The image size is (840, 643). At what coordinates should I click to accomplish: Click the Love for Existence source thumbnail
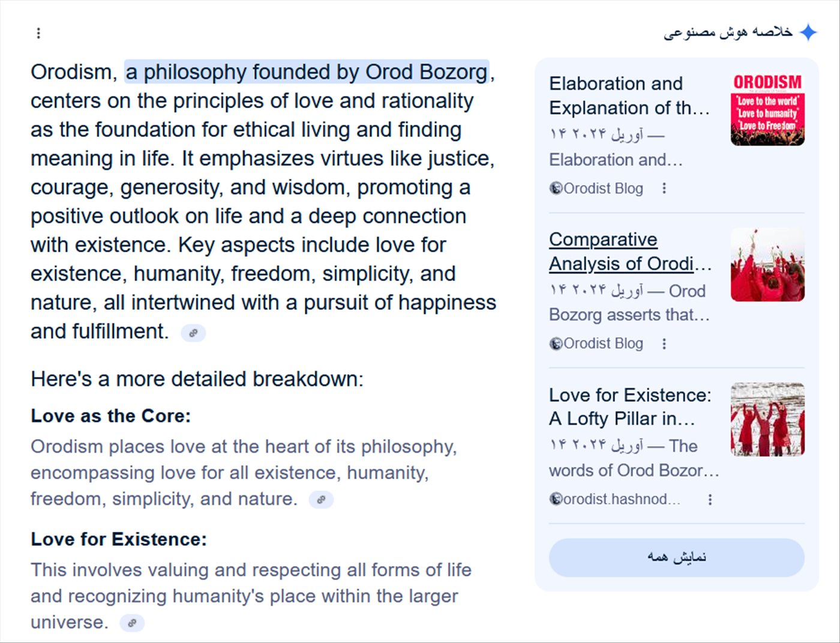click(767, 420)
